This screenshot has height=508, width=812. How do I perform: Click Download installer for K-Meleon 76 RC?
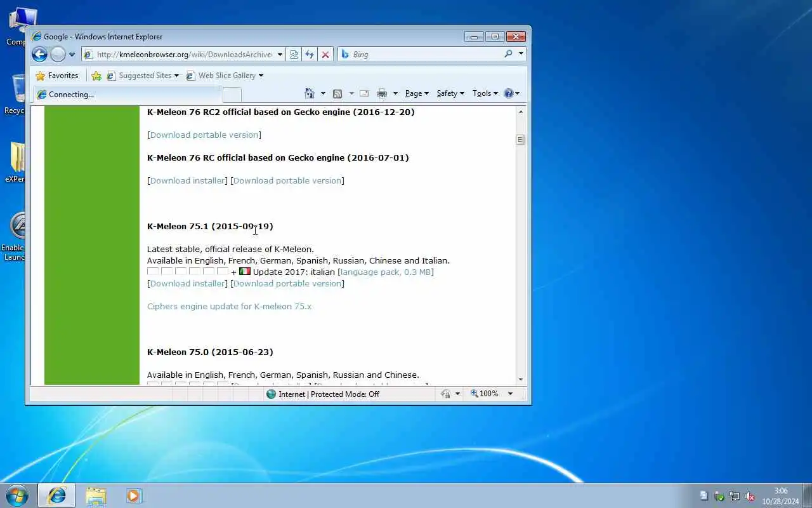point(187,180)
